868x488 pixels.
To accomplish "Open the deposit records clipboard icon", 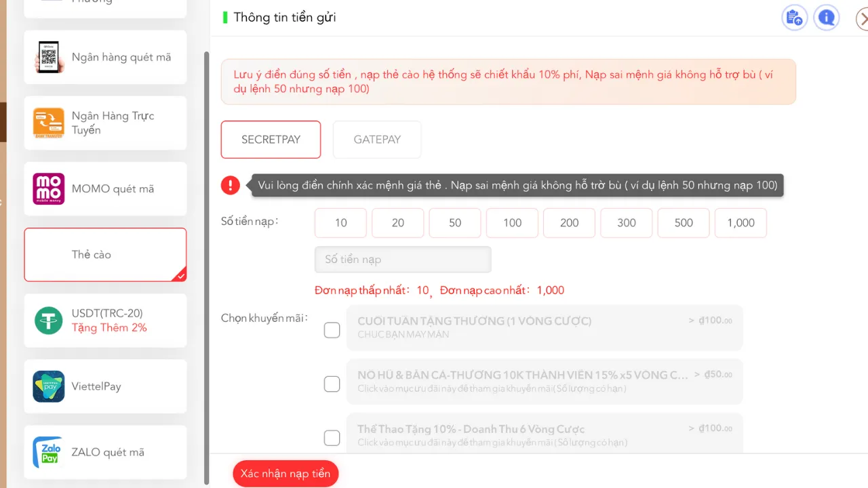I will coord(794,18).
